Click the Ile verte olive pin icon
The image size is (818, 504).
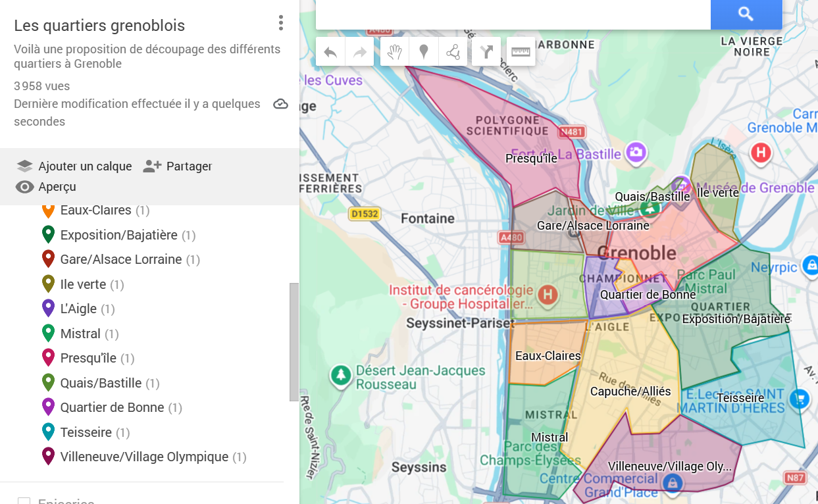48,284
